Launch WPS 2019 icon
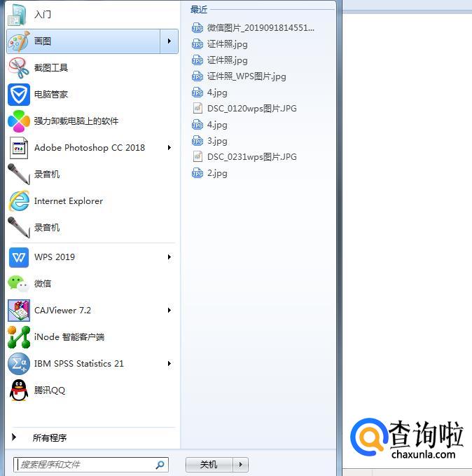Viewport: 472px width, 476px height. click(x=19, y=257)
